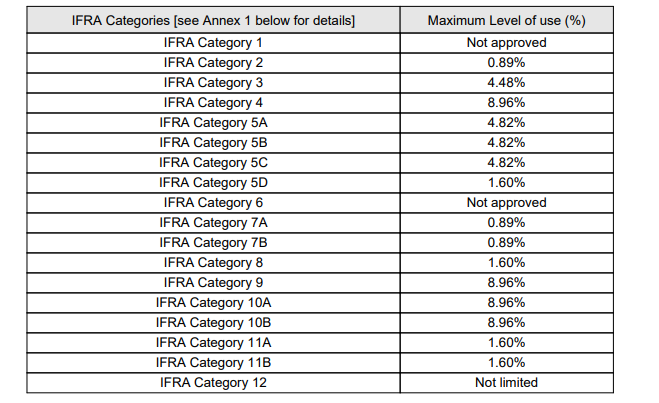This screenshot has height=403, width=659.
Task: Select the IFRA Category 10A cell
Action: [213, 302]
